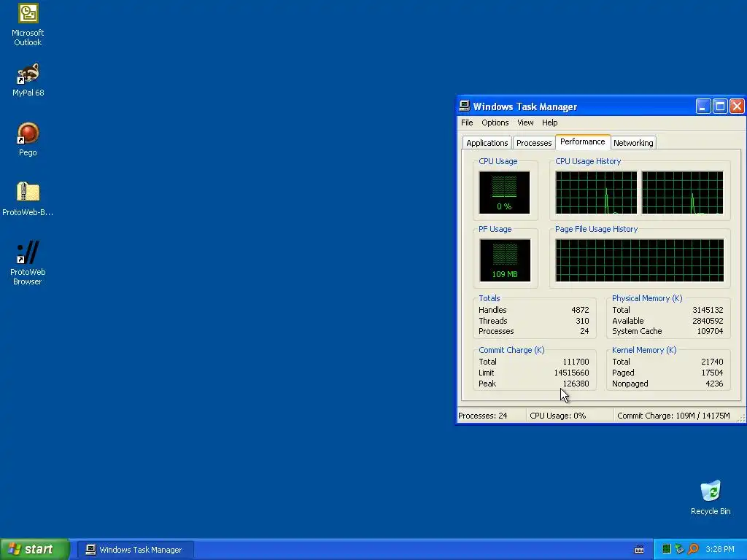Click the keyboard icon on the taskbar
Screen dimensions: 747x560
pyautogui.click(x=639, y=550)
